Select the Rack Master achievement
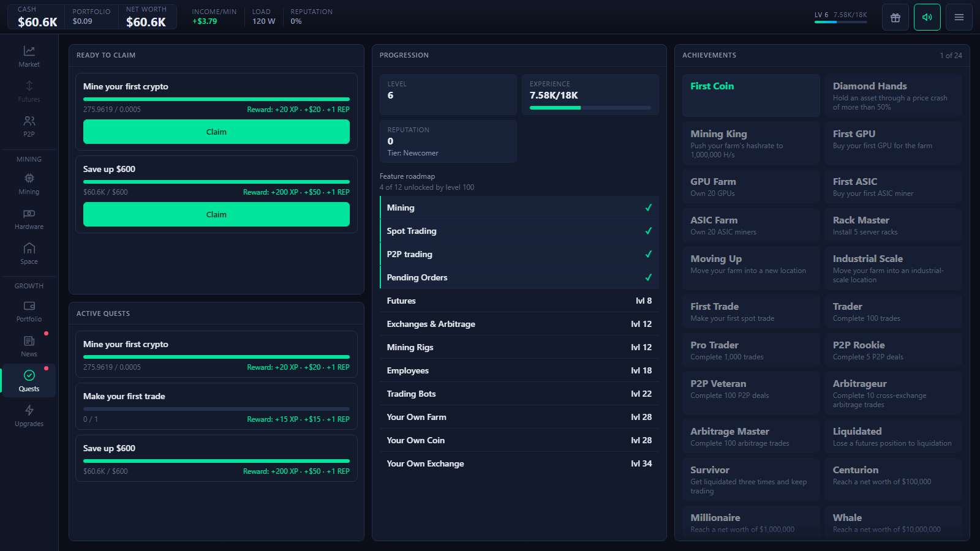The image size is (980, 551). (893, 225)
